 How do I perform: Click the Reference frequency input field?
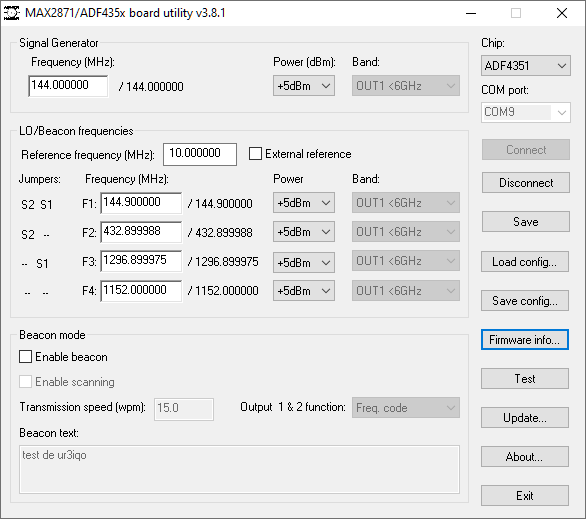point(200,154)
